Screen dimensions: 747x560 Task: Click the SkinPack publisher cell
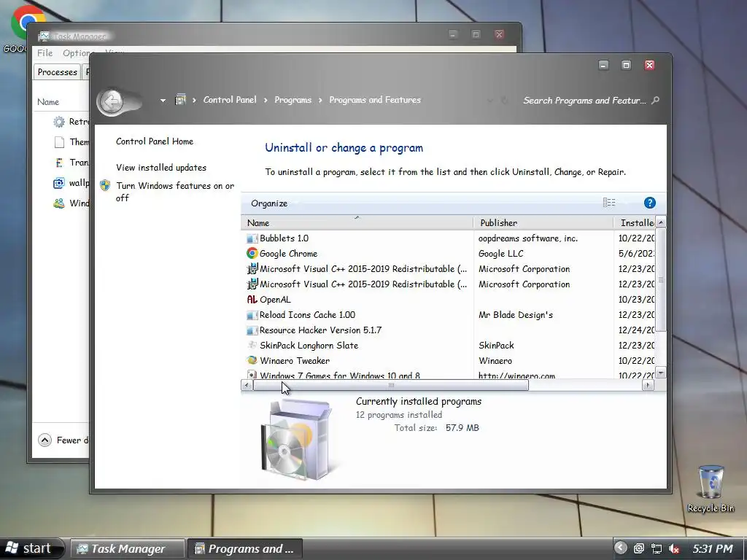click(496, 345)
